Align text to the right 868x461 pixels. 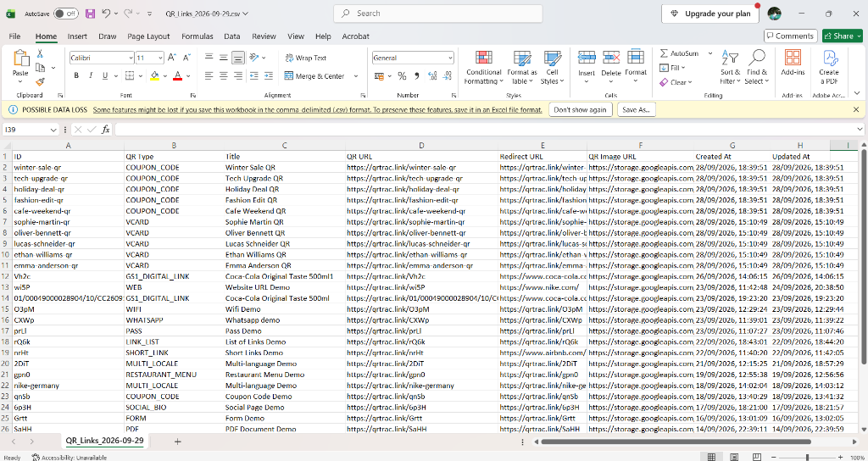tap(238, 75)
